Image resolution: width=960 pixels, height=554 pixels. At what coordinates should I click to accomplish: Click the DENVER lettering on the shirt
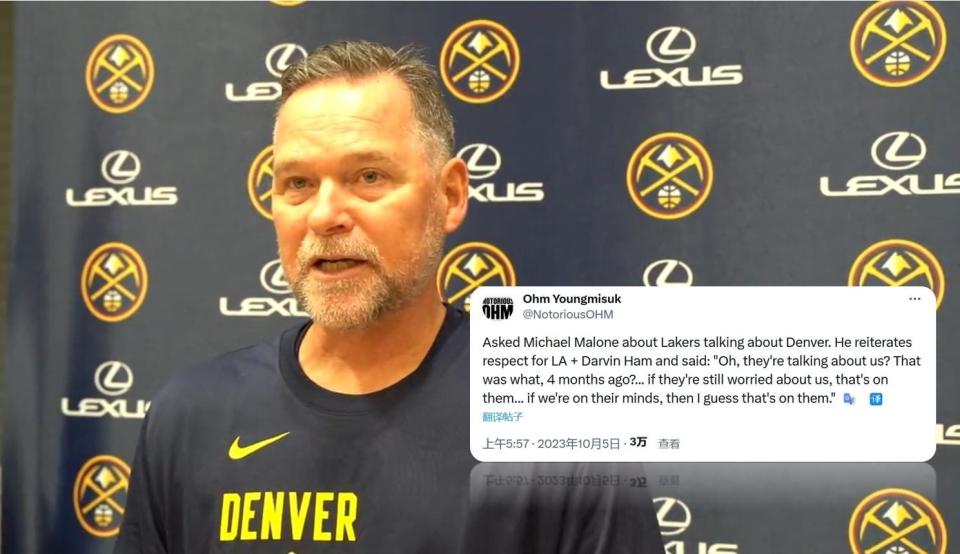[288, 517]
